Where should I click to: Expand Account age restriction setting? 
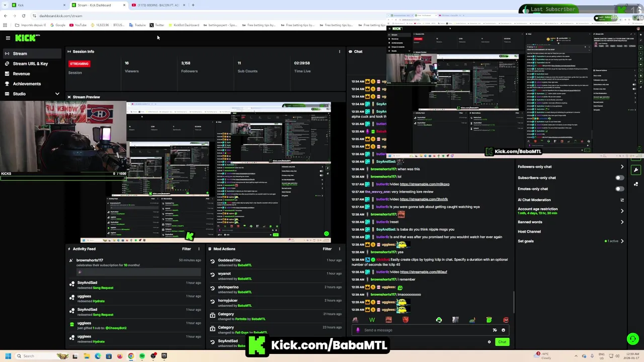tap(622, 211)
